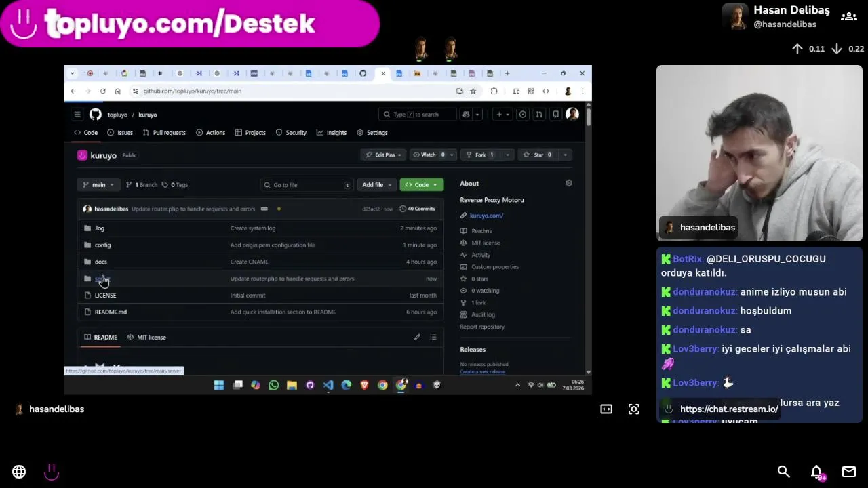Open browser home button
Image resolution: width=868 pixels, height=488 pixels.
click(x=118, y=91)
